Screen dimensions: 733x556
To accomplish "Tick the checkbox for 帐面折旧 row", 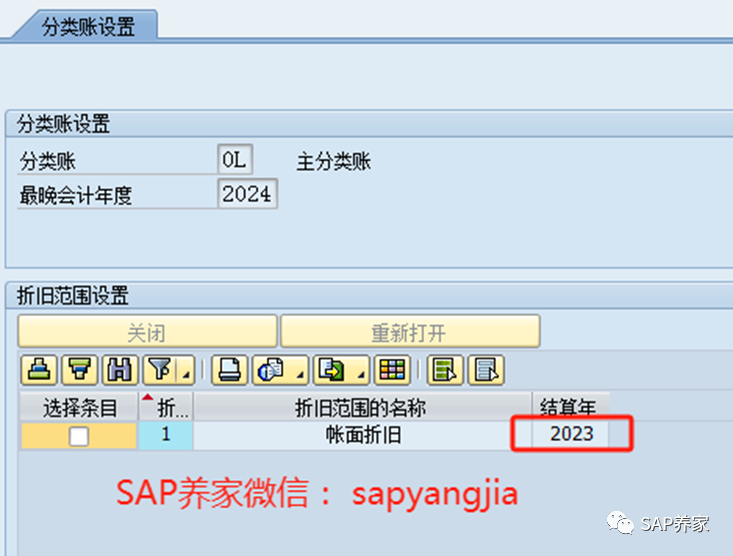I will pos(79,436).
